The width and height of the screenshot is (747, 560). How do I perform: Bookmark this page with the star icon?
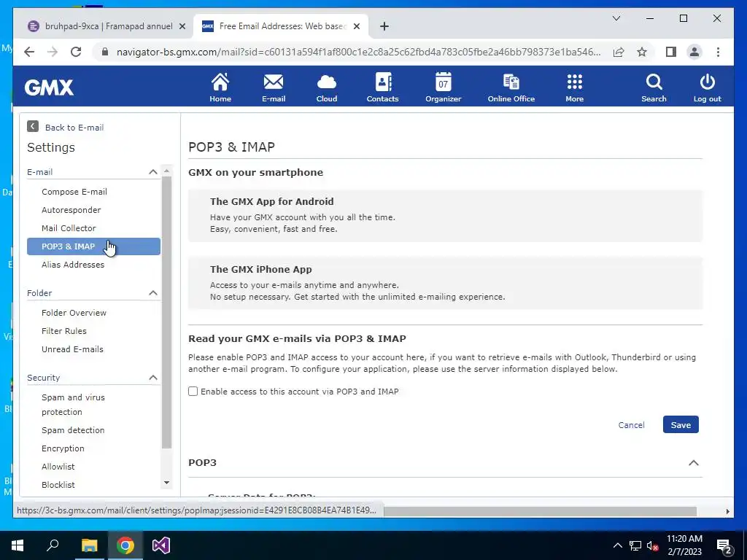click(x=642, y=52)
